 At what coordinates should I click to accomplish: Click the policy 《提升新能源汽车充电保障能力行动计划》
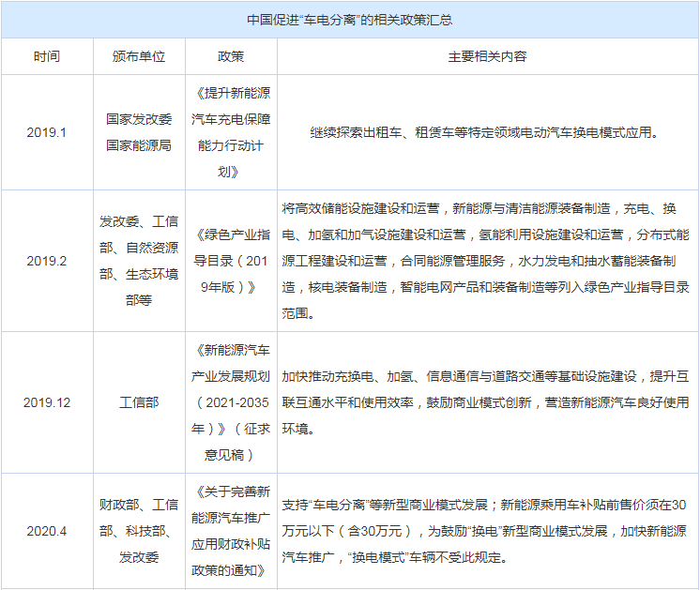point(231,132)
